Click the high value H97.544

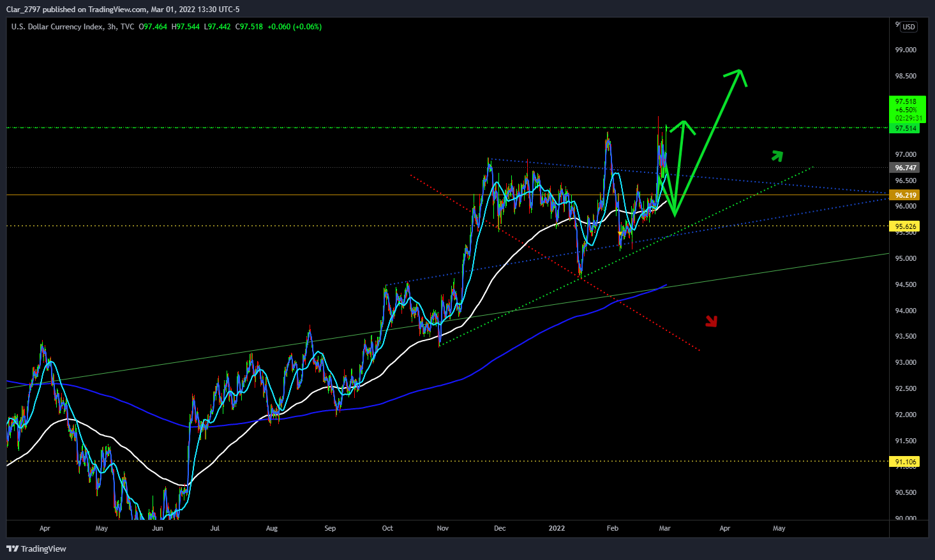[186, 27]
